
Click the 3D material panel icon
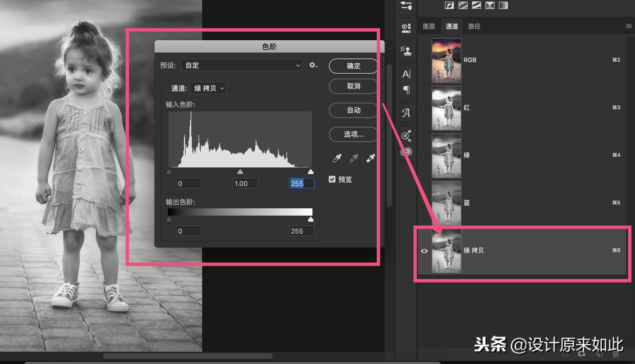click(406, 27)
